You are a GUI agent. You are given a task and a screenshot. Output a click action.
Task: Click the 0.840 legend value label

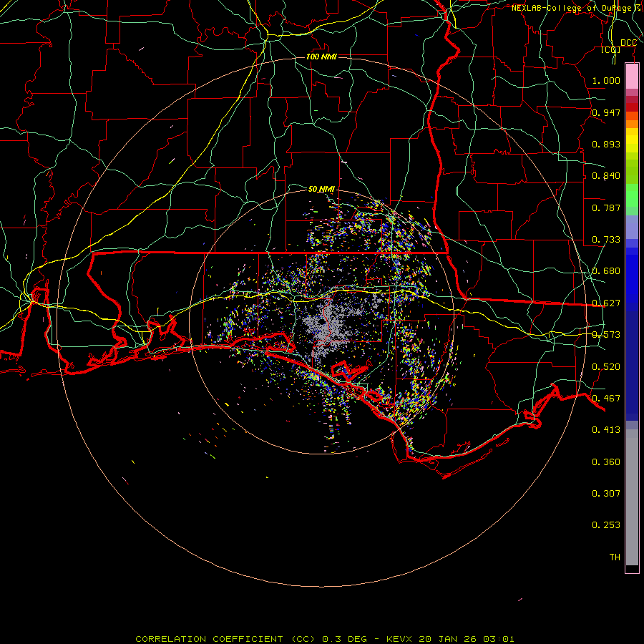(605, 176)
